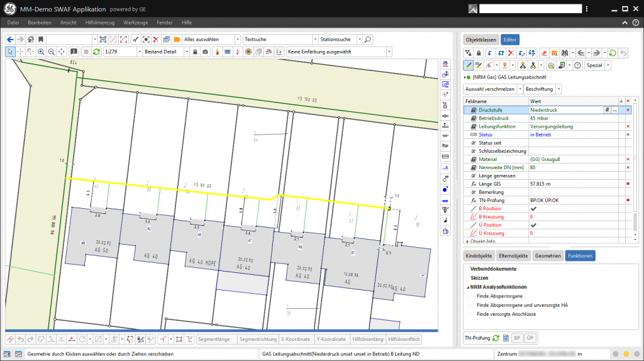Click the green refresh map icon
Screen dimensions: 644x361
[x=96, y=52]
